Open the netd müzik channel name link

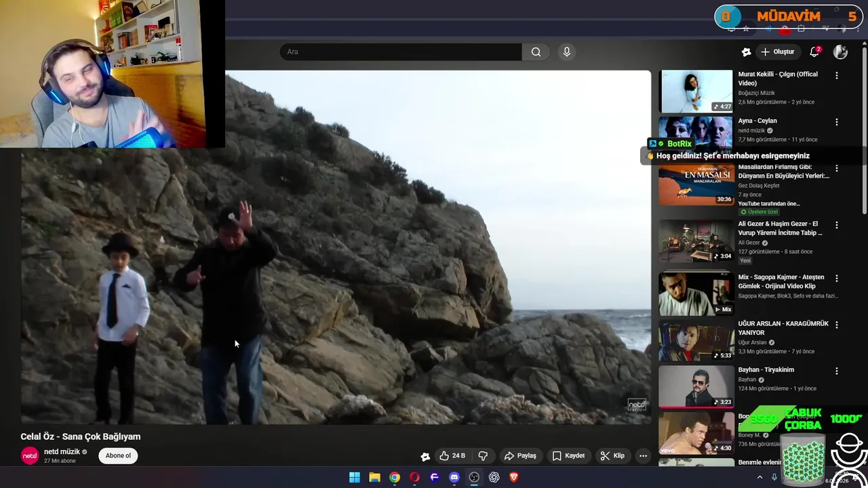62,451
